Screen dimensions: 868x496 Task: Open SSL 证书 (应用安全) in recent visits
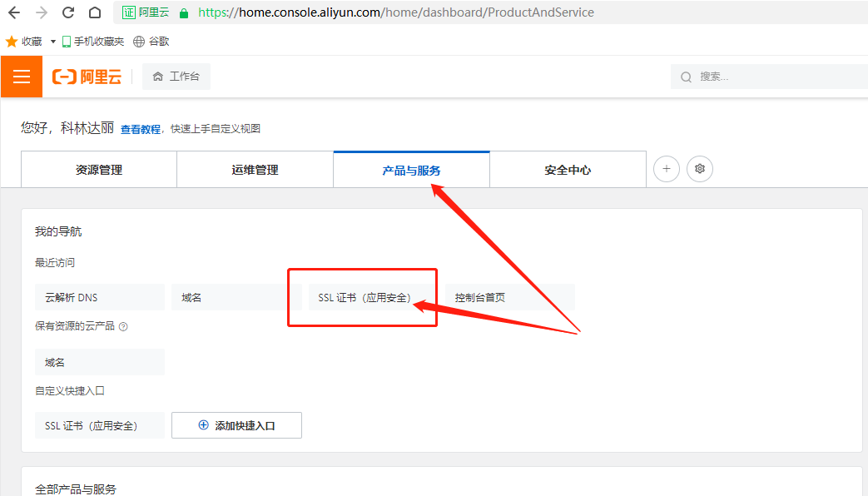pos(372,297)
